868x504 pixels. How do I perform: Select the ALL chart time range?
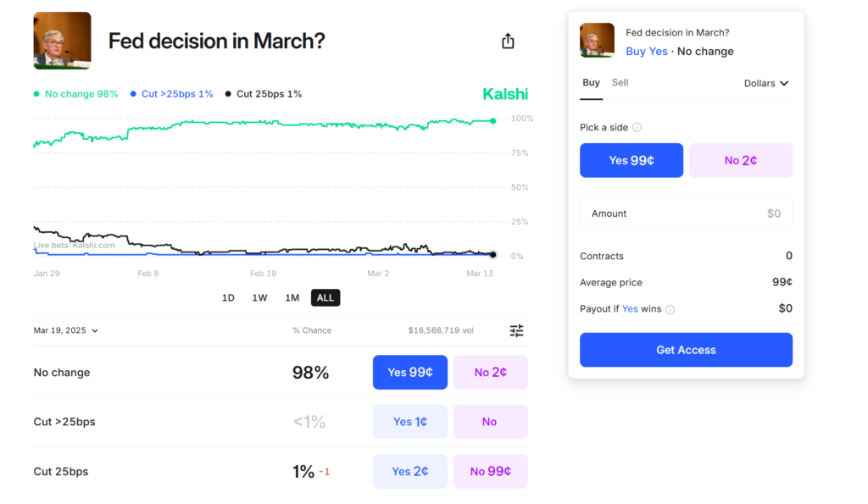(x=325, y=297)
